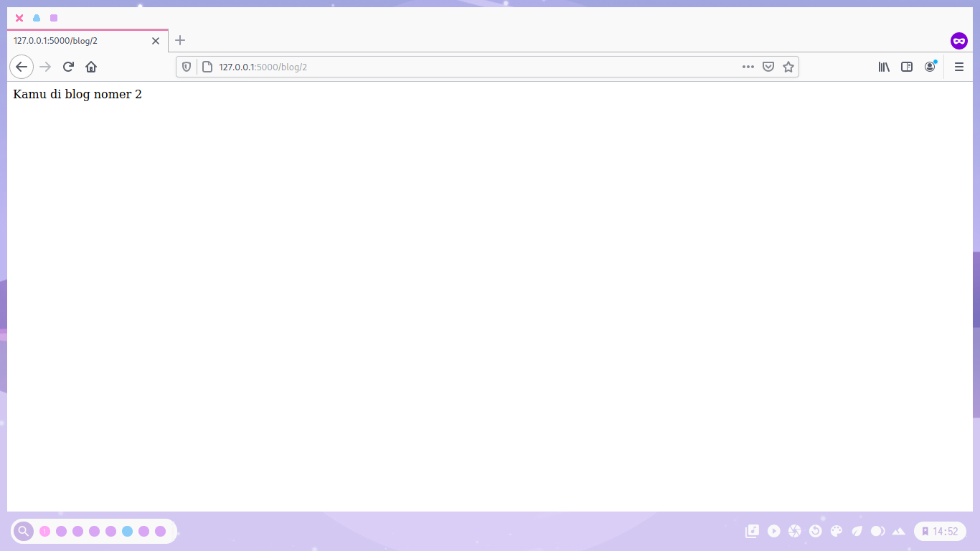Bookmark this page with star
Viewport: 980px width, 551px height.
788,67
